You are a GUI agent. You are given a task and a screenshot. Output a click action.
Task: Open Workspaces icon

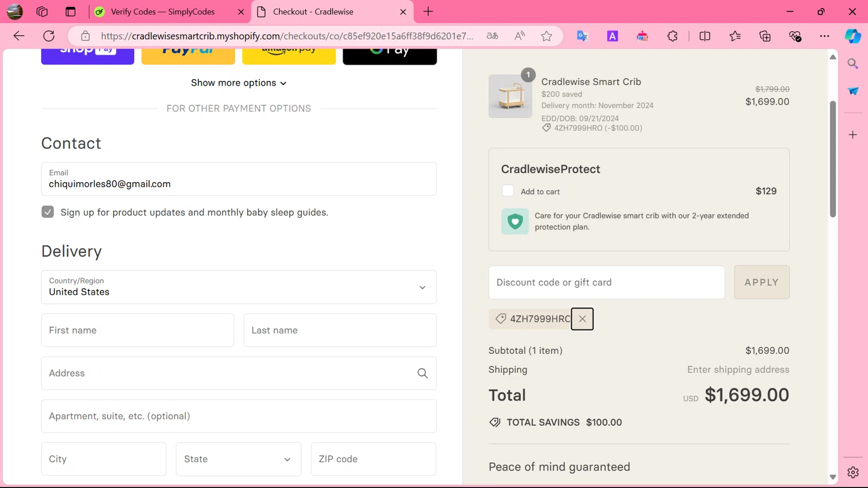[42, 12]
